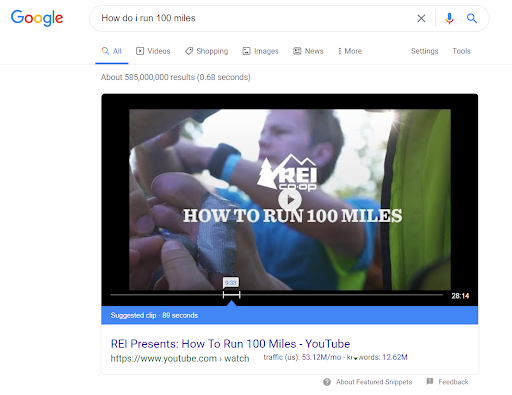Open the News tab
This screenshot has height=395, width=512.
pyautogui.click(x=308, y=51)
